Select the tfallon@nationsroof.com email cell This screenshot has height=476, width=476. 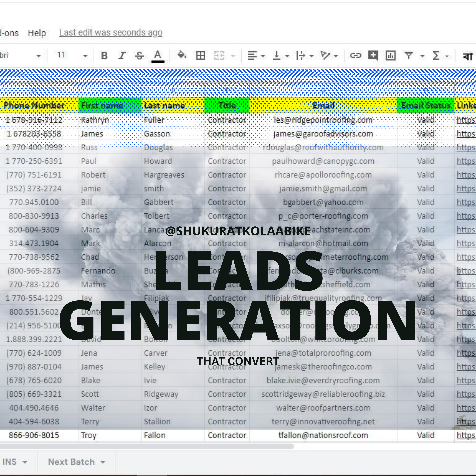click(323, 435)
